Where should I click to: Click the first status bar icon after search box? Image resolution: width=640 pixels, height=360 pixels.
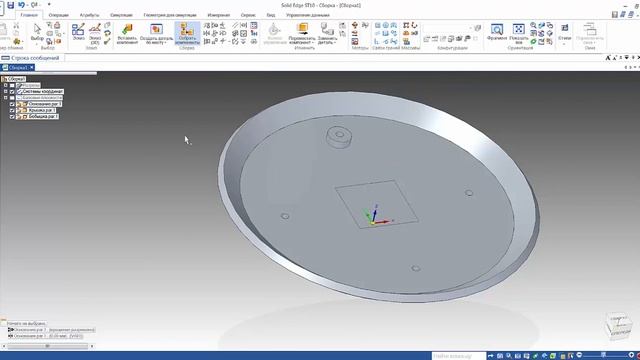tap(491, 356)
